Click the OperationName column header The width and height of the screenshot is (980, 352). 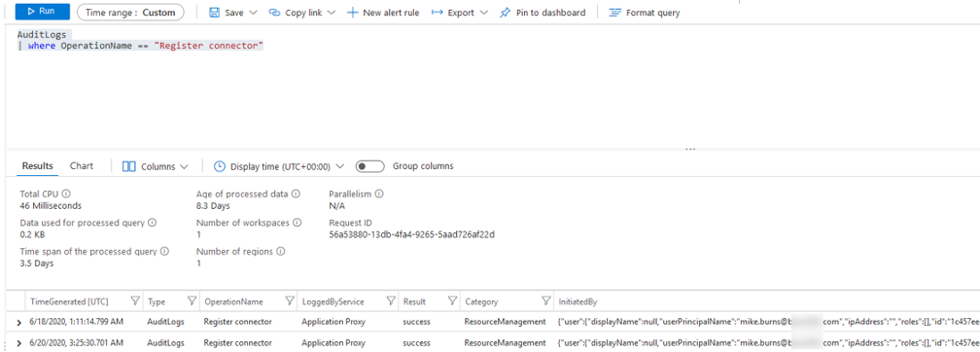pos(233,302)
